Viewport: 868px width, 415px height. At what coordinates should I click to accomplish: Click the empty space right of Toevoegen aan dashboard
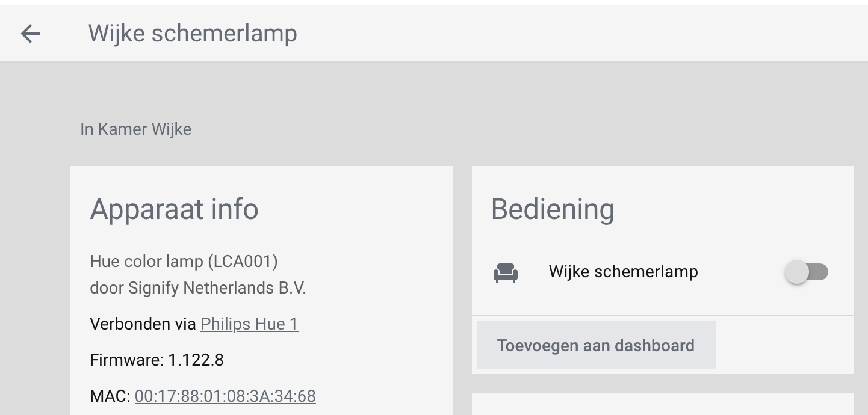tap(783, 345)
